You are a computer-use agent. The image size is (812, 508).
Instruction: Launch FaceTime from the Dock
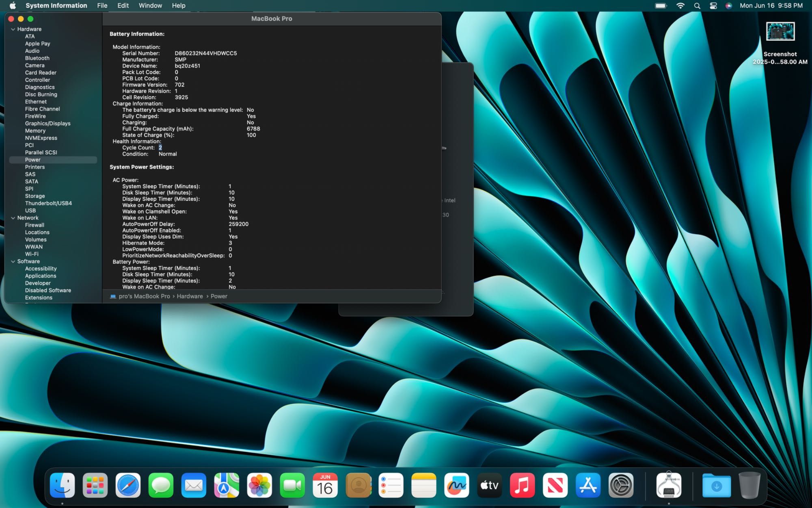[292, 485]
